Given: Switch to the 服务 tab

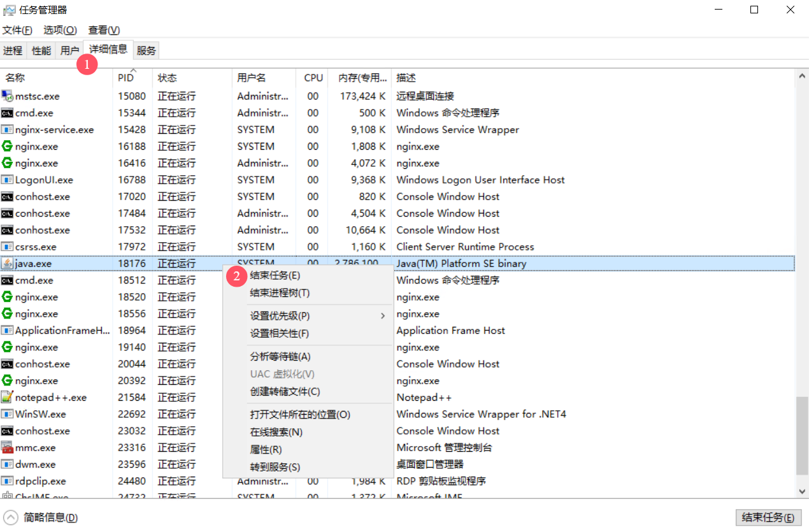Looking at the screenshot, I should click(x=146, y=50).
